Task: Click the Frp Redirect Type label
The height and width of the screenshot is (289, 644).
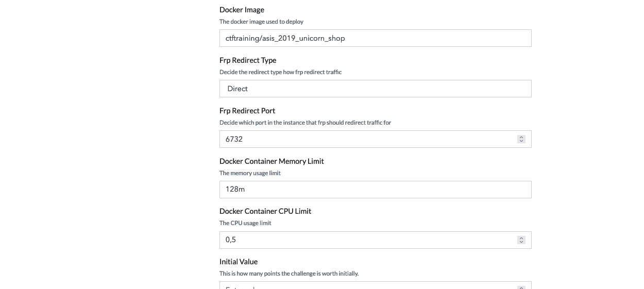Action: 248,60
